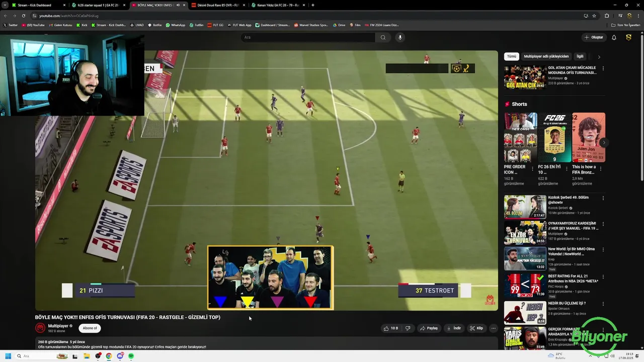Mute the playing YouTube tab audio icon
Image resolution: width=644 pixels, height=362 pixels.
click(x=178, y=5)
